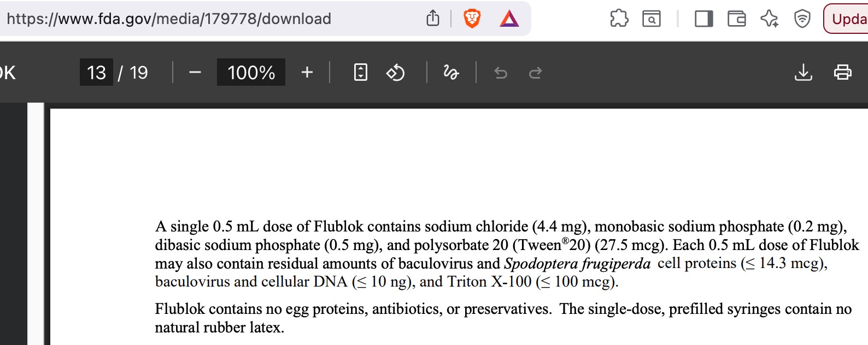
Task: Open Leo AI sparkle icon
Action: 770,19
